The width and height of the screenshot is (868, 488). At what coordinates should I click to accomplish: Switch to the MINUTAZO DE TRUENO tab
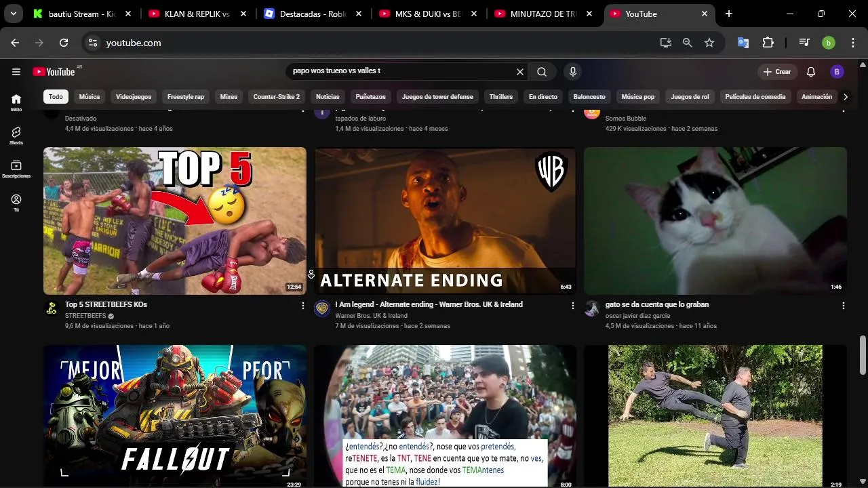tap(544, 14)
